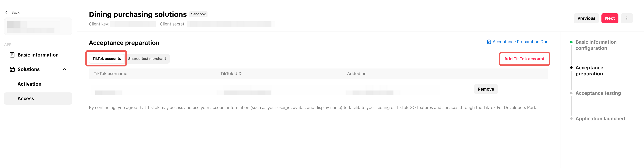The height and width of the screenshot is (168, 644).
Task: Switch to the TikTok accounts tab
Action: tap(106, 59)
